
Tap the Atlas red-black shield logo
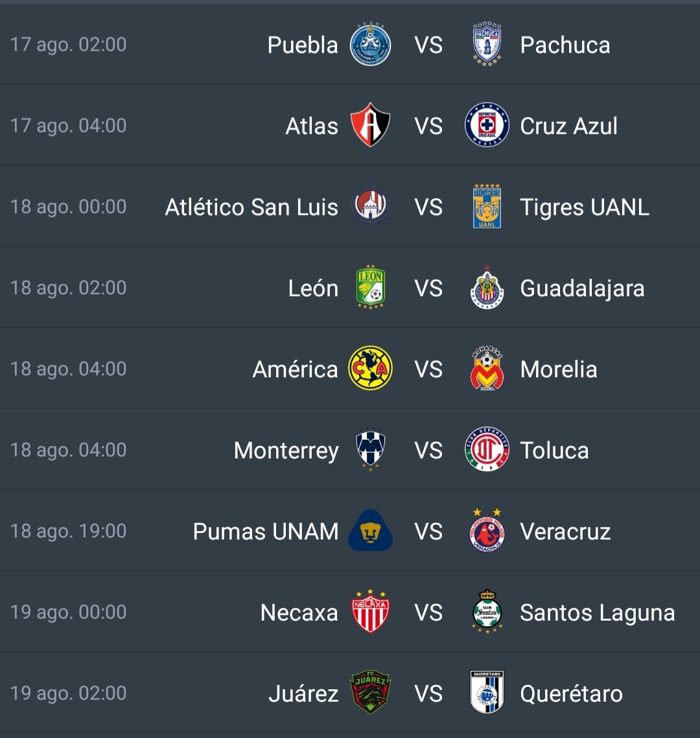click(x=370, y=125)
